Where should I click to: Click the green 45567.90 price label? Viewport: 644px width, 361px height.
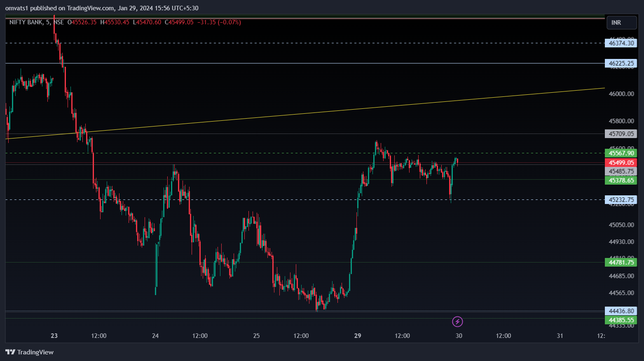[621, 153]
